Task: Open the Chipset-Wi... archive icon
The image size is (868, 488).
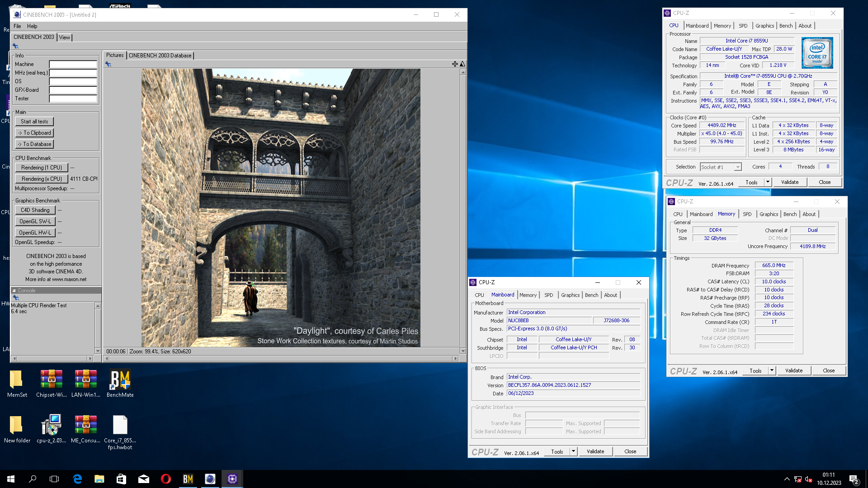Action: tap(52, 383)
